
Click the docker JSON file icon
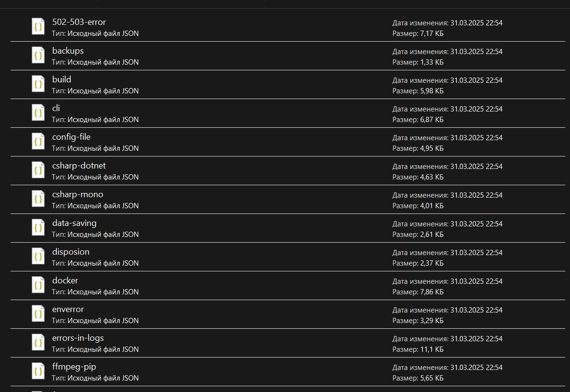tap(38, 285)
